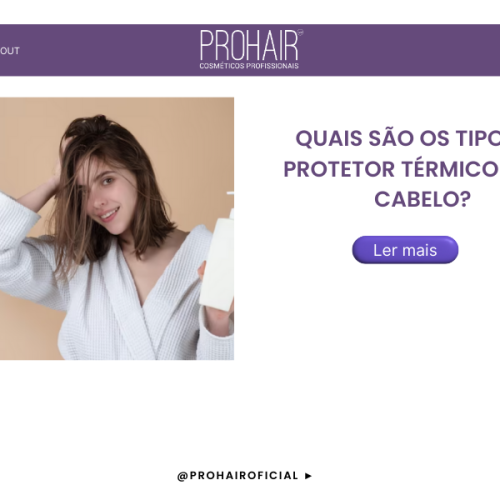Image resolution: width=500 pixels, height=500 pixels.
Task: Click empty purple header bar right of logo
Action: point(400,50)
